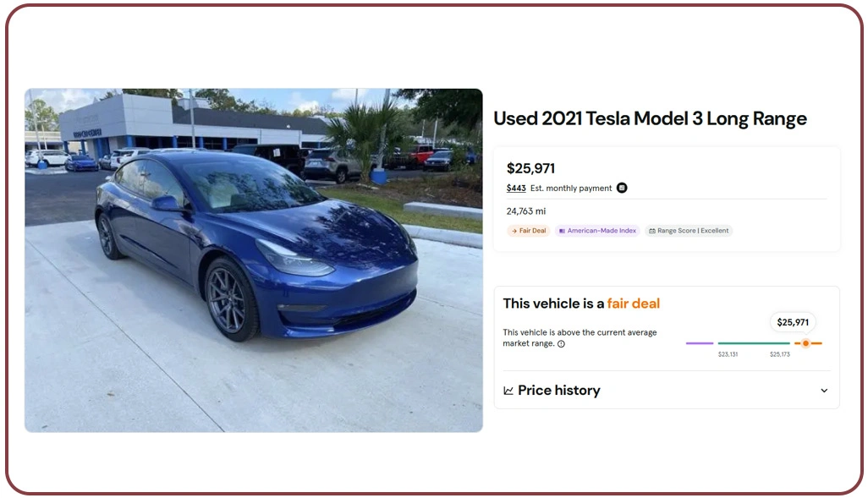Click the $23,131 lower range label
868x498 pixels.
point(728,353)
